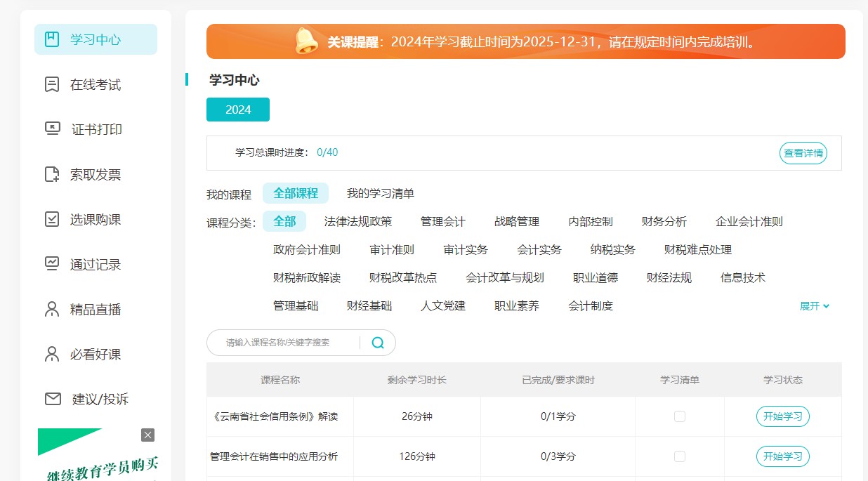The width and height of the screenshot is (868, 481).
Task: Start learning 《云南省社会信用条例》解读 course
Action: (782, 416)
